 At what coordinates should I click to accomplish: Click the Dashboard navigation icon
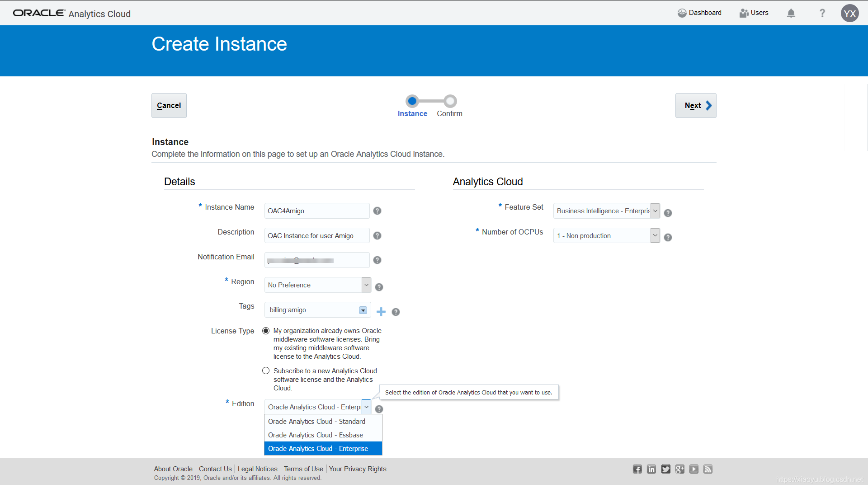(680, 13)
